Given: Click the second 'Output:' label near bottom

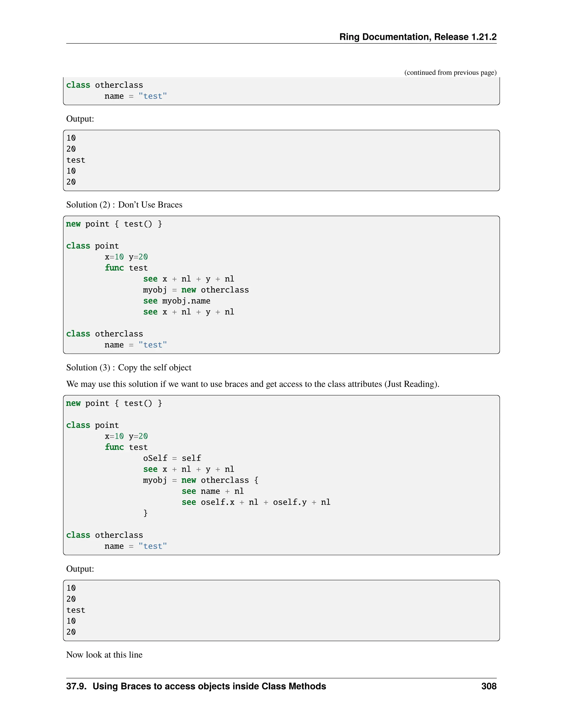Looking at the screenshot, I should [x=80, y=569].
